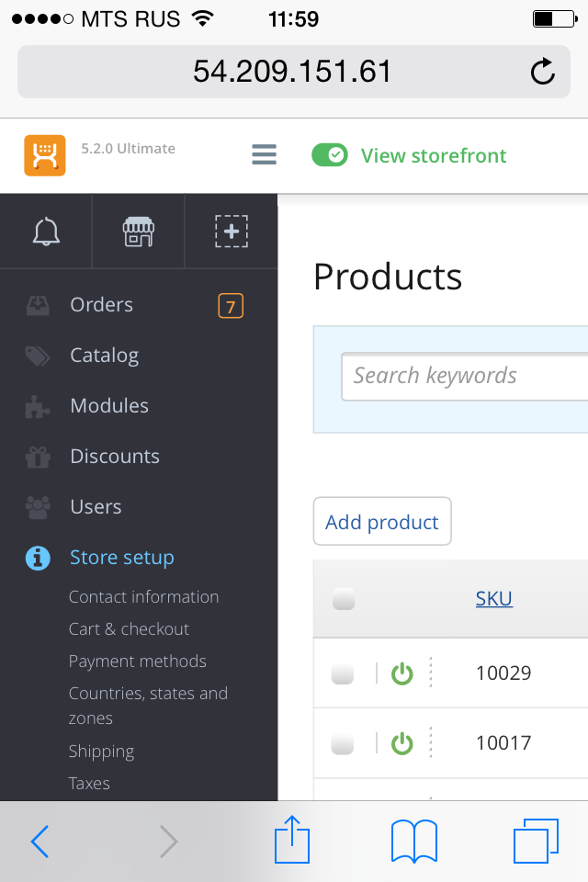Click the Products page heading
The image size is (588, 882).
(x=388, y=277)
